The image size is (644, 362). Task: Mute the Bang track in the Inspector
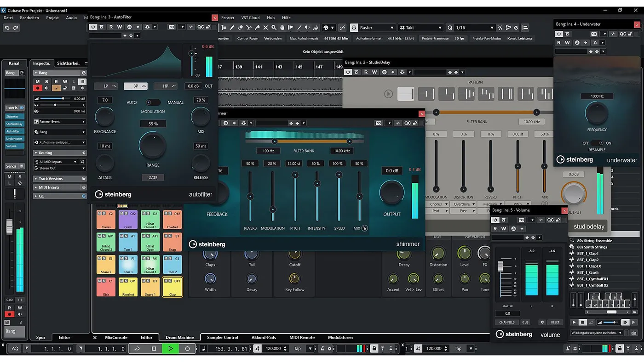38,81
